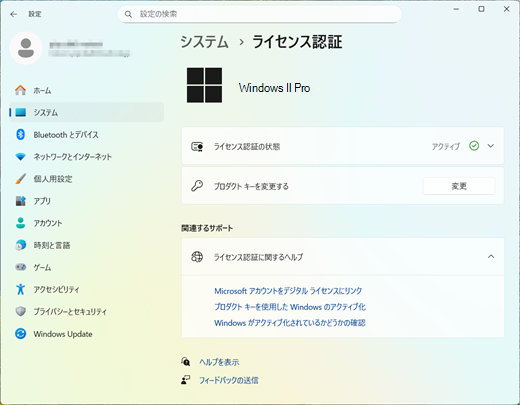The width and height of the screenshot is (520, 405).
Task: Expand the ライセンス認証の状態 chevron
Action: click(491, 146)
